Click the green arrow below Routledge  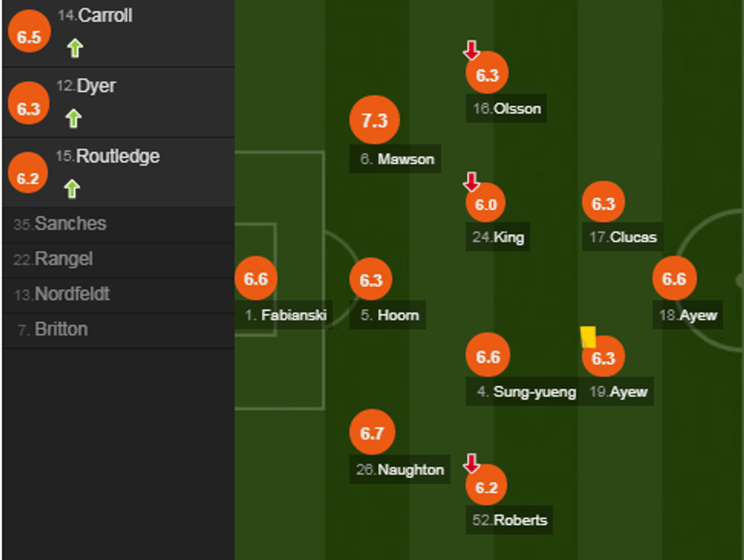point(72,188)
